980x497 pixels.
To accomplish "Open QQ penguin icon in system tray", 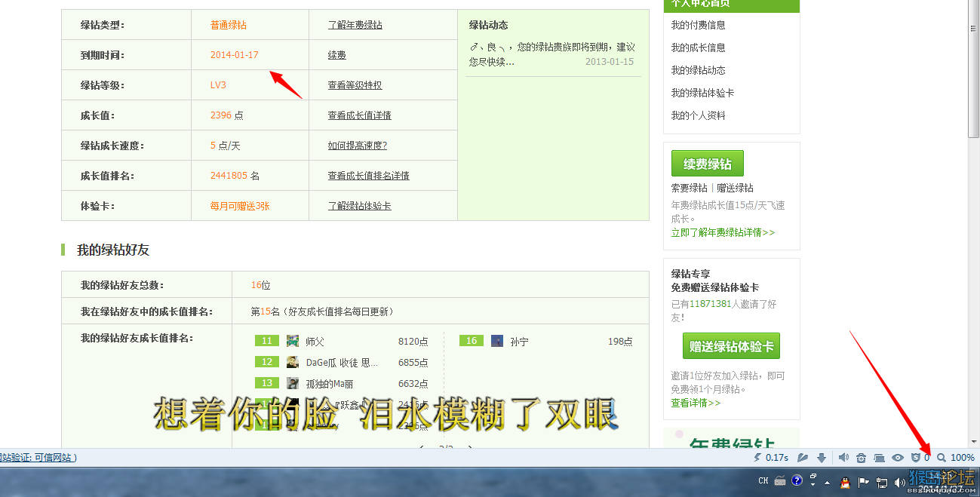I will [846, 481].
